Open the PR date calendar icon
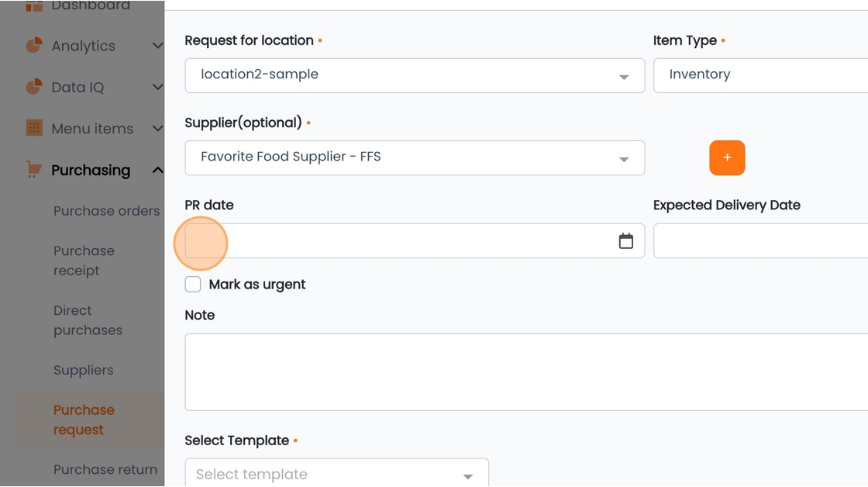 click(625, 241)
